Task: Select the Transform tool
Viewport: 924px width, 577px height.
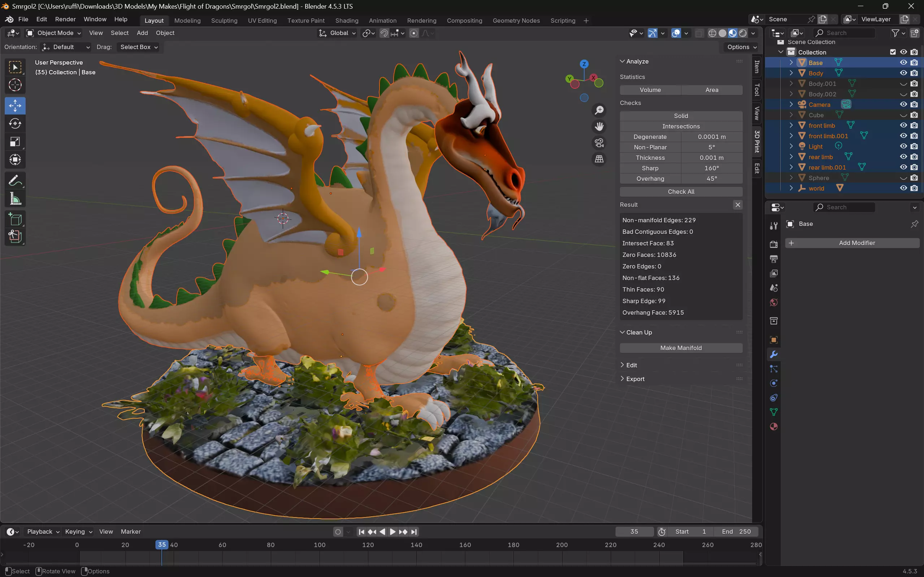Action: point(15,160)
